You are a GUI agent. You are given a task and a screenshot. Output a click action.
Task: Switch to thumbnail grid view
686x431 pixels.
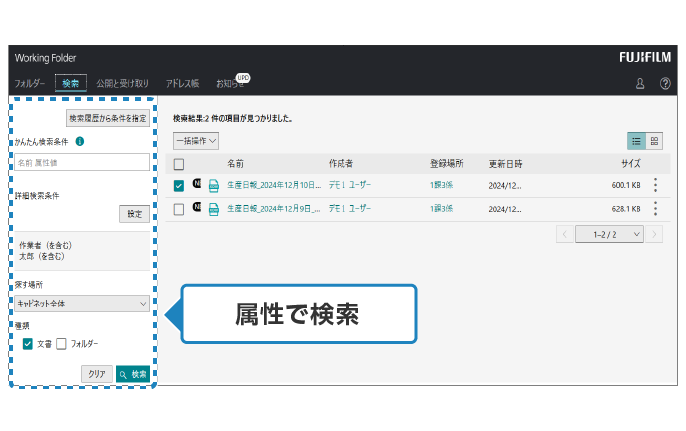pos(654,141)
